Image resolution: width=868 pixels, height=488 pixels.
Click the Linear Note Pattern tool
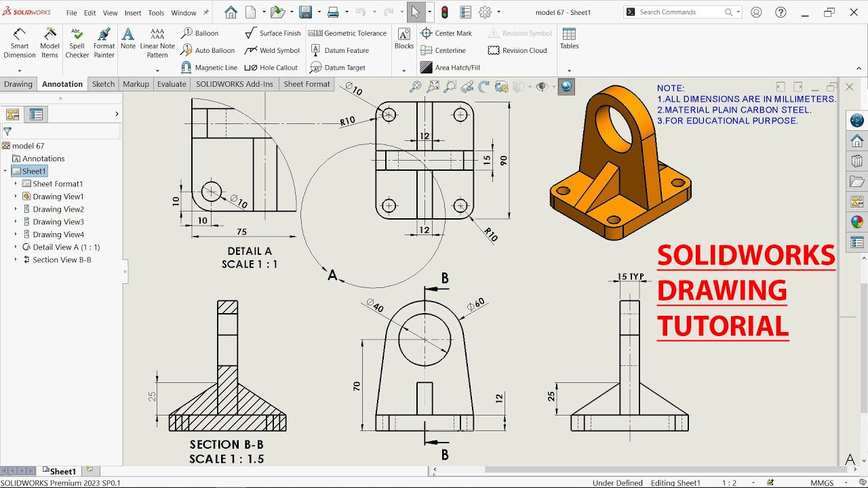[157, 43]
